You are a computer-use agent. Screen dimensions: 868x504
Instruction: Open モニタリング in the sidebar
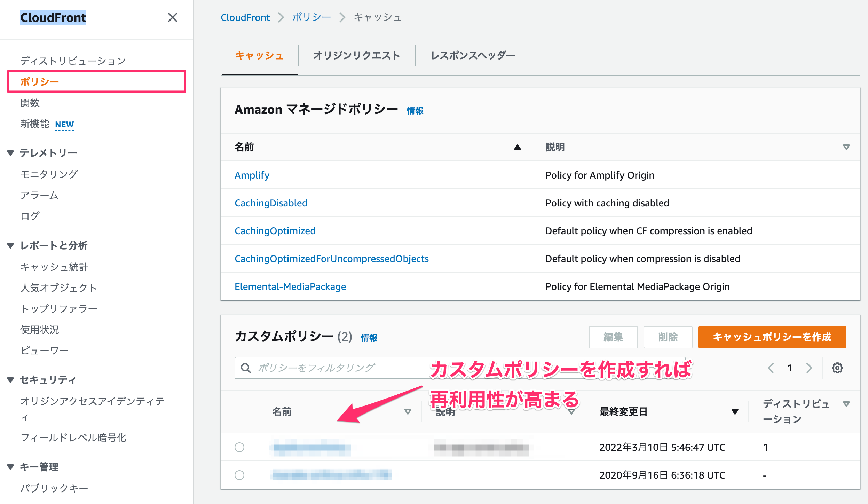(x=49, y=174)
